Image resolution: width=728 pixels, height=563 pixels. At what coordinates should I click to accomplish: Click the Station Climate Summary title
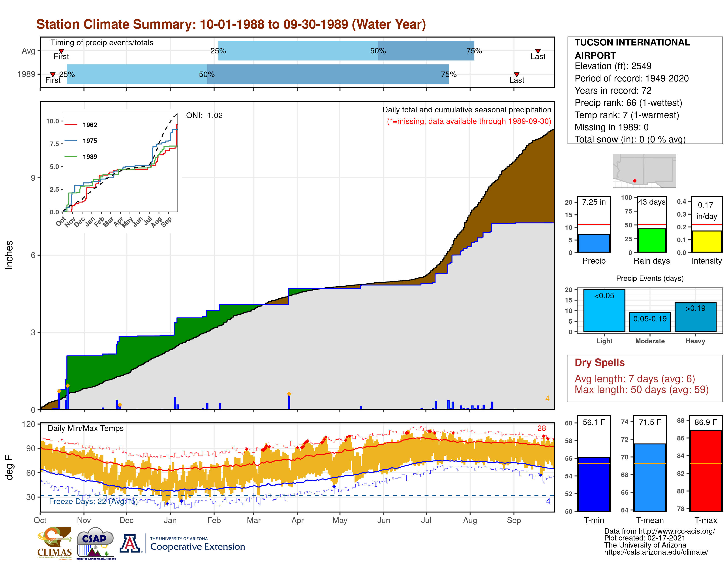(231, 24)
